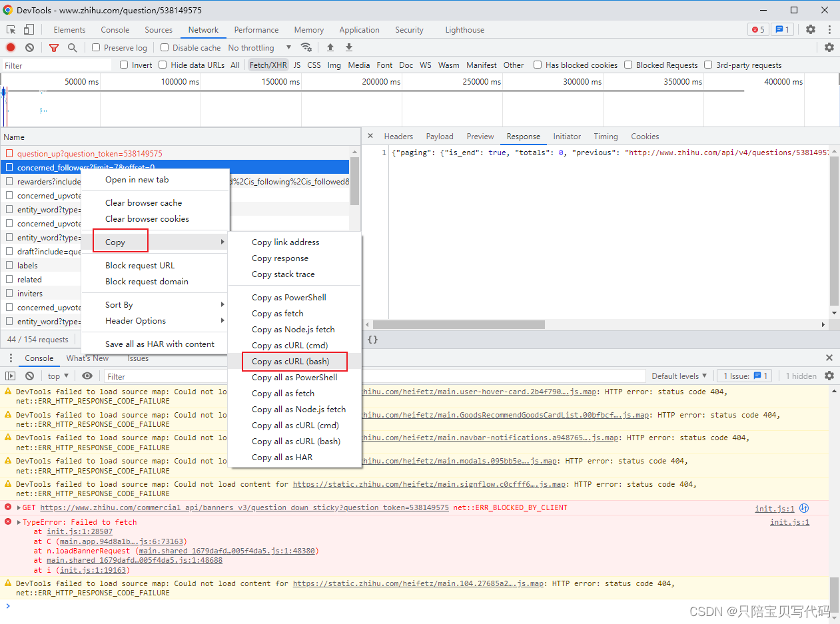
Task: Choose Copy as fetch
Action: coord(294,313)
